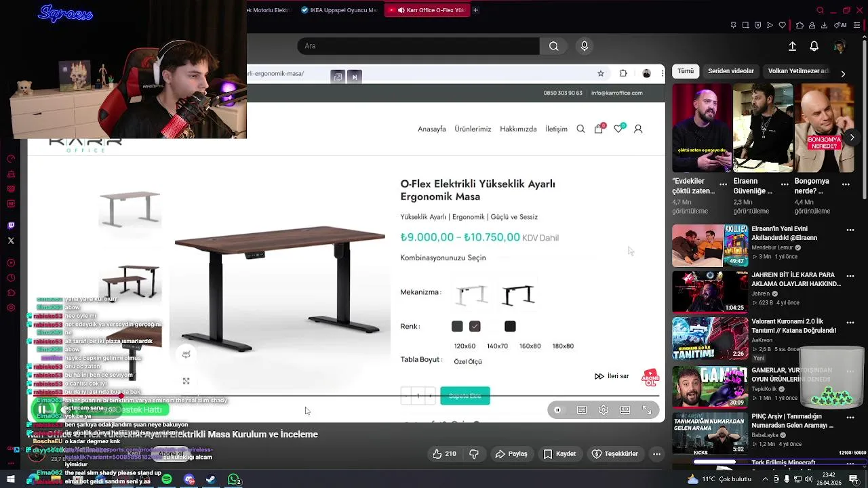Open Ürünlerimiz menu on Karr Office
Viewport: 868px width, 488px height.
(x=473, y=129)
